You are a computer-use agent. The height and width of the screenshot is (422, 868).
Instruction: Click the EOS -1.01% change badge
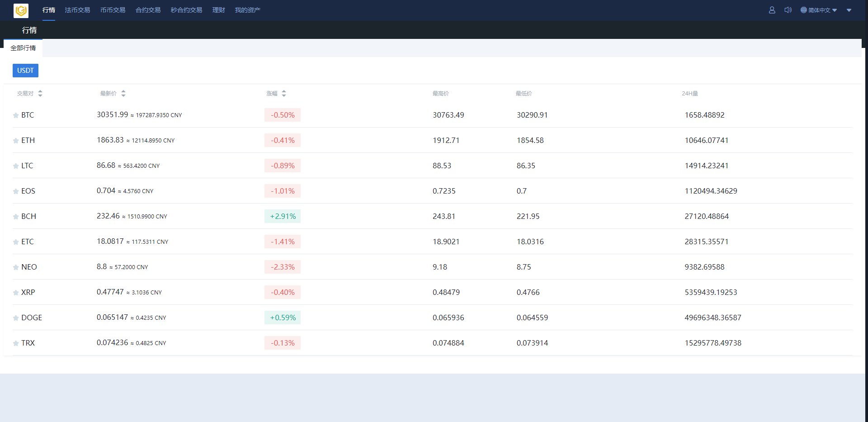[x=283, y=191]
